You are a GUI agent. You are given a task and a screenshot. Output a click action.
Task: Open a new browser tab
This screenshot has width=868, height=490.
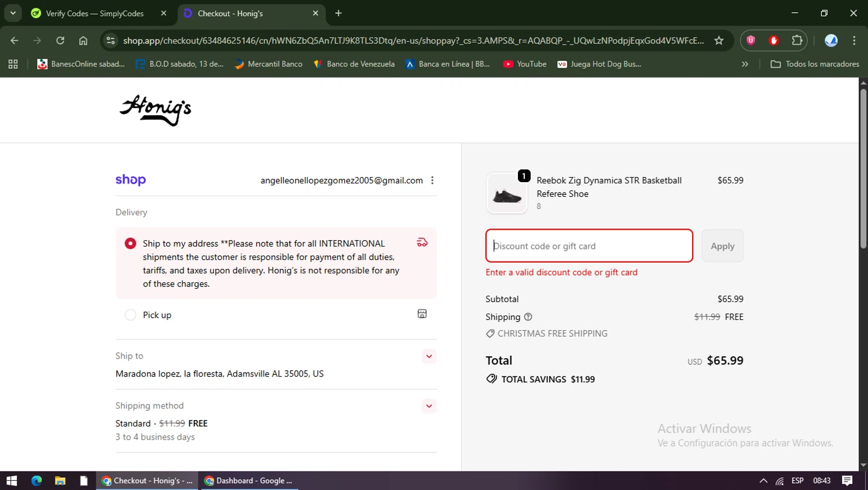[x=339, y=13]
